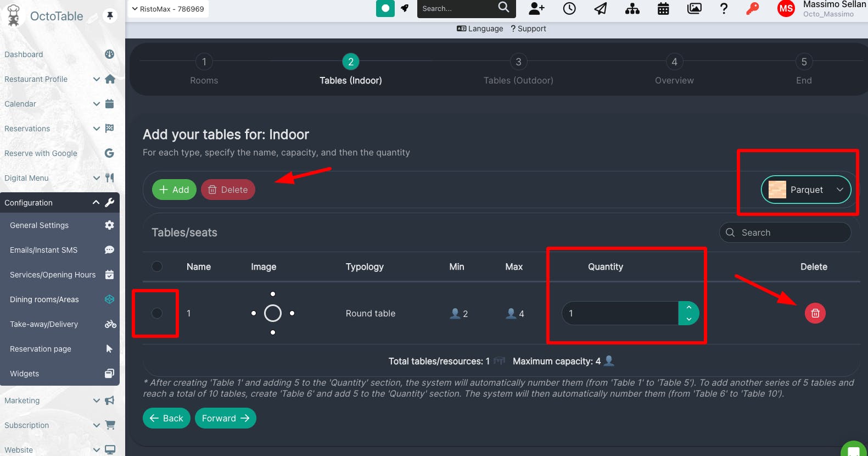
Task: Click the green Add button
Action: point(174,190)
